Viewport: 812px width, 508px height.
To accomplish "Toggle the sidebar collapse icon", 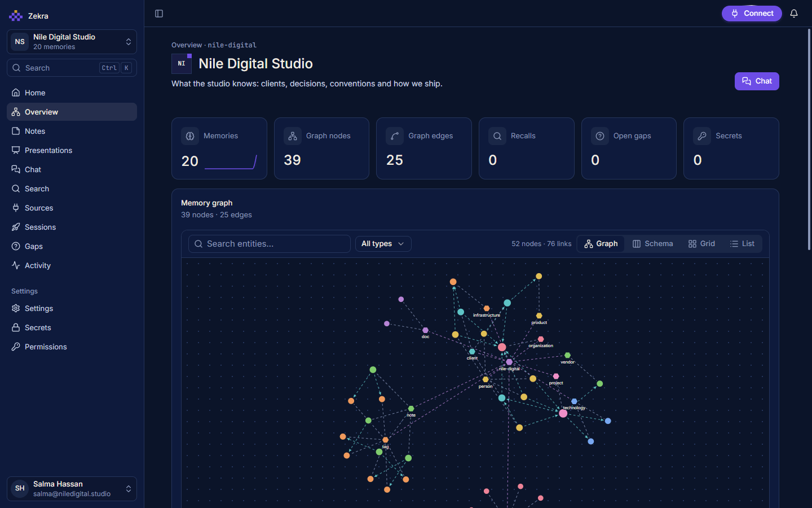I will pyautogui.click(x=159, y=14).
